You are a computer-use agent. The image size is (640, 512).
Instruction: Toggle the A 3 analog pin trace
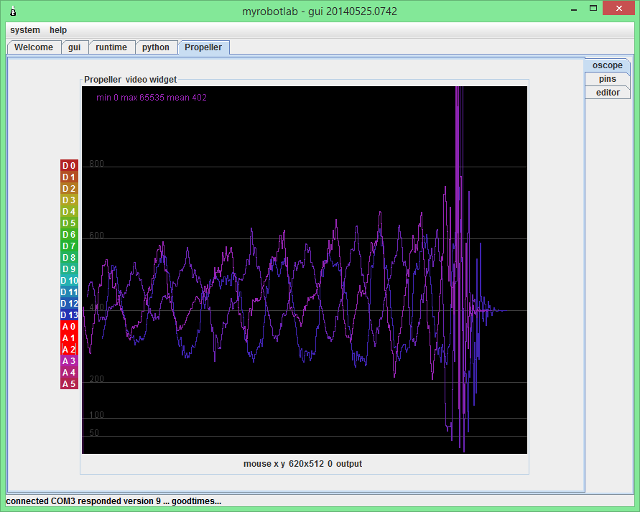point(69,361)
